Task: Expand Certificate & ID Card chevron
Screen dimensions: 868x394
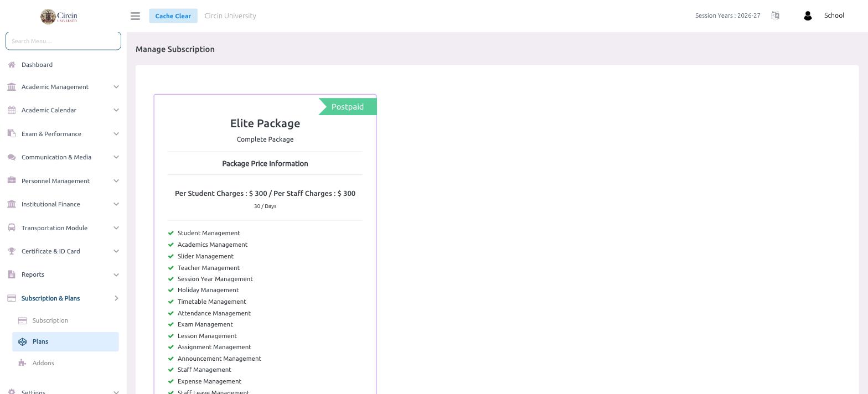Action: coord(116,251)
